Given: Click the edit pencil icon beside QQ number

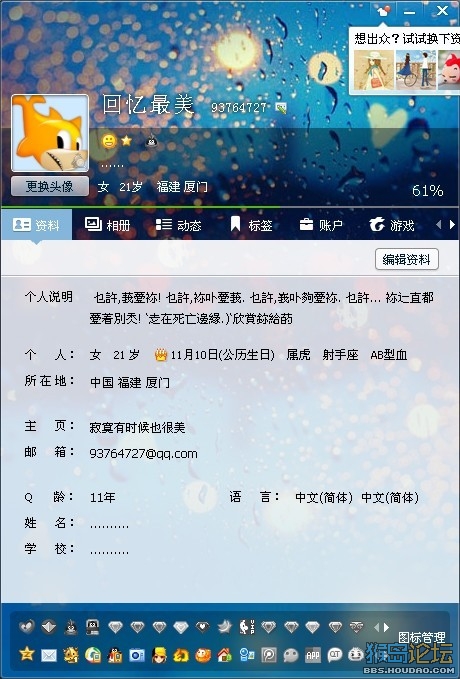Looking at the screenshot, I should tap(281, 107).
